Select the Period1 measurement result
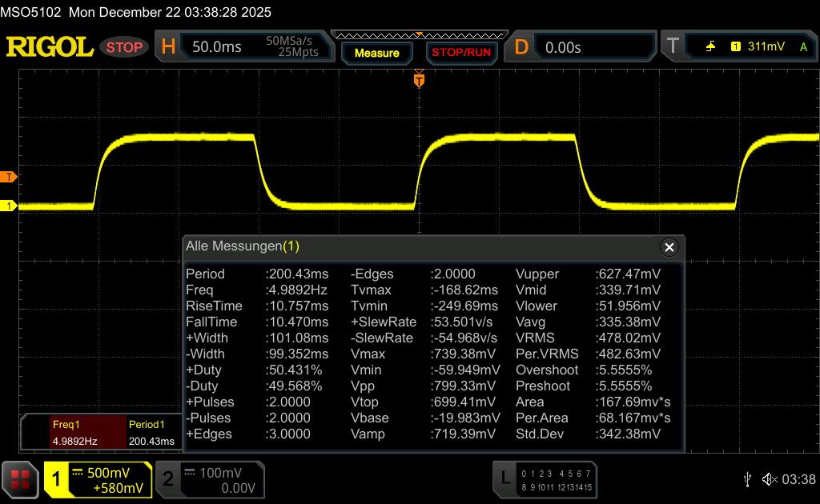 pyautogui.click(x=151, y=433)
